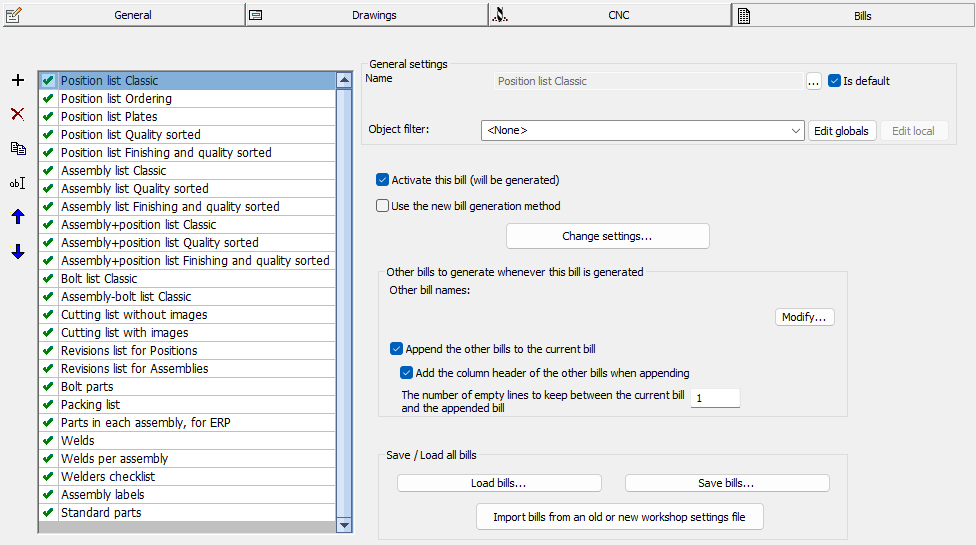This screenshot has width=976, height=545.
Task: Click green checkmark beside Packing list
Action: (x=48, y=405)
